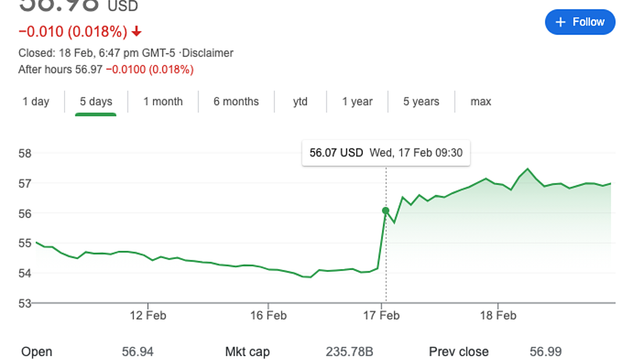Image resolution: width=644 pixels, height=362 pixels.
Task: Click the red down arrow icon
Action: coord(137,32)
